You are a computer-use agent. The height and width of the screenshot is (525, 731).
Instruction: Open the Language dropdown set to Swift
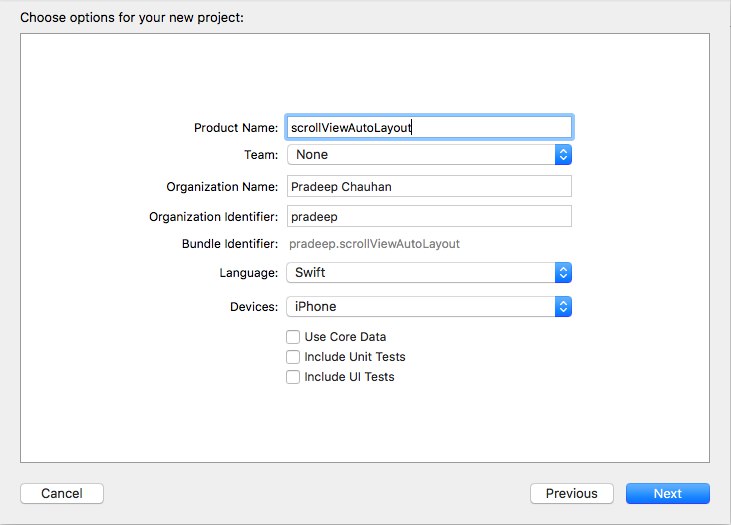(x=429, y=273)
